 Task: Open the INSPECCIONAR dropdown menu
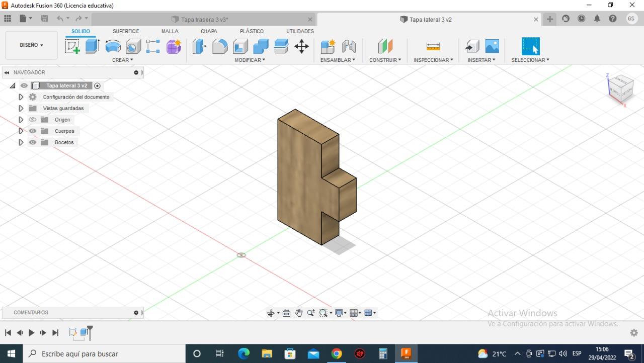[x=433, y=60]
